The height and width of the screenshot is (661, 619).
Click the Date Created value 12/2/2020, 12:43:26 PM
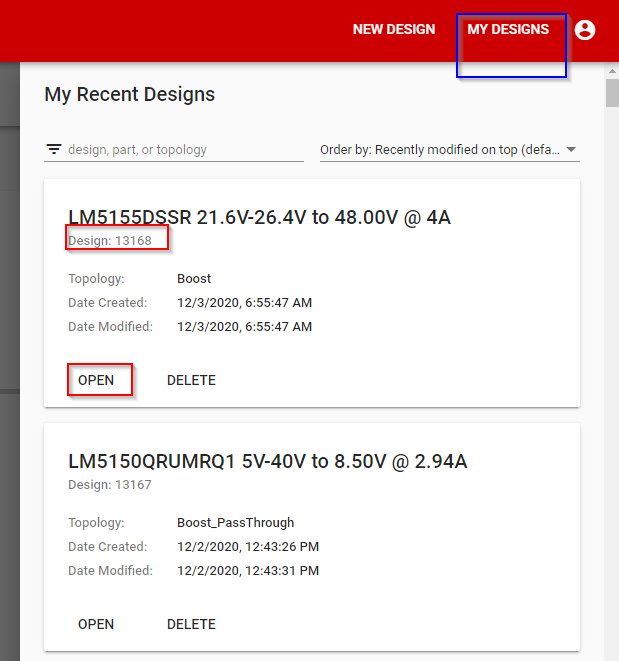pyautogui.click(x=248, y=547)
